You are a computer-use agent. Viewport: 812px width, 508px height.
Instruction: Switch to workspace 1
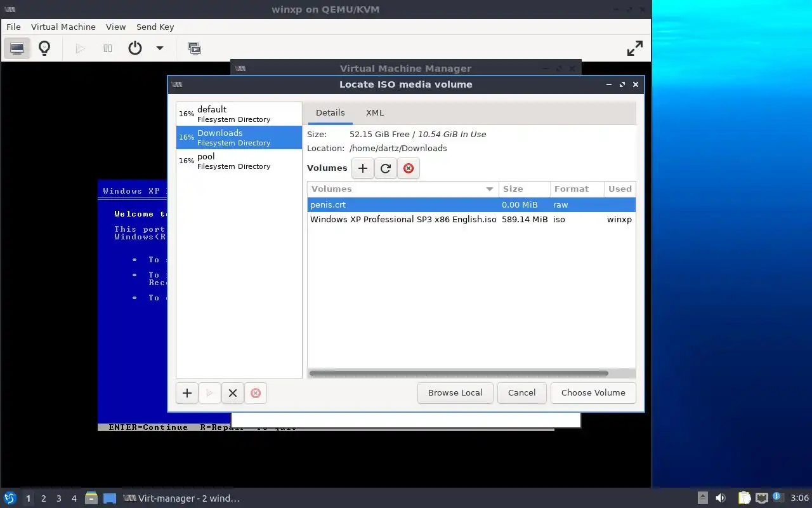28,498
